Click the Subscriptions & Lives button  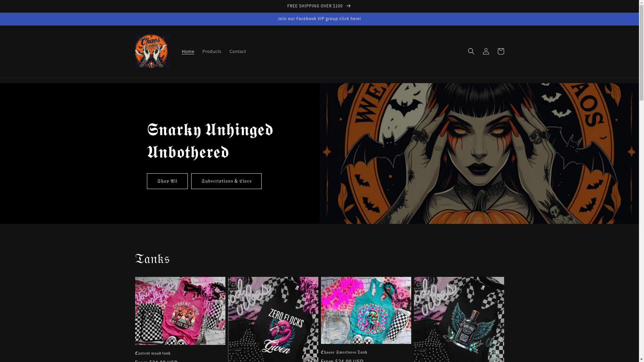point(226,181)
